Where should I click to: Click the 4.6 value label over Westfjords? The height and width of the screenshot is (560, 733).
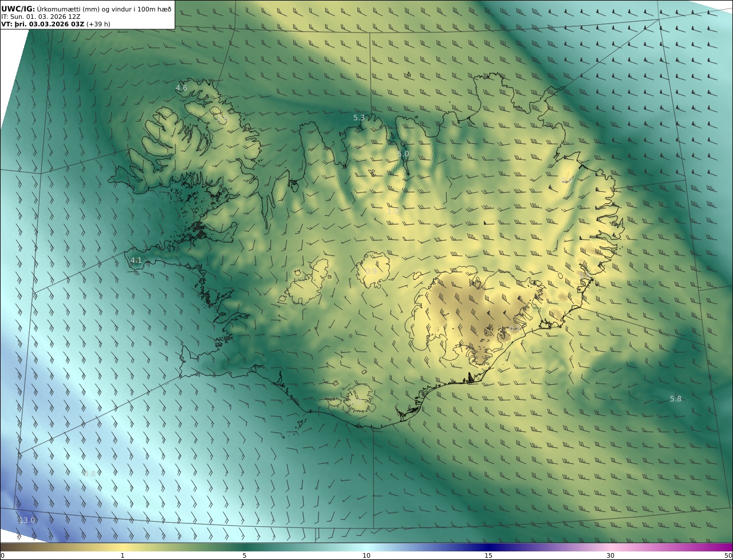(x=181, y=88)
